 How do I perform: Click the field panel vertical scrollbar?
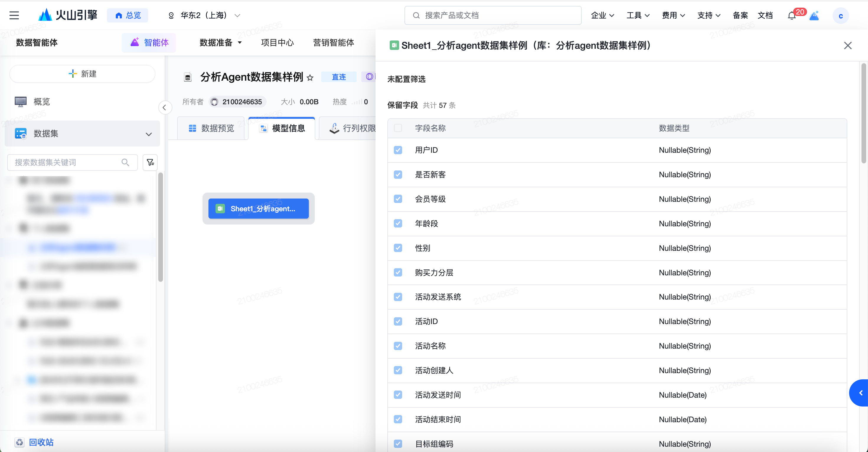(863, 113)
